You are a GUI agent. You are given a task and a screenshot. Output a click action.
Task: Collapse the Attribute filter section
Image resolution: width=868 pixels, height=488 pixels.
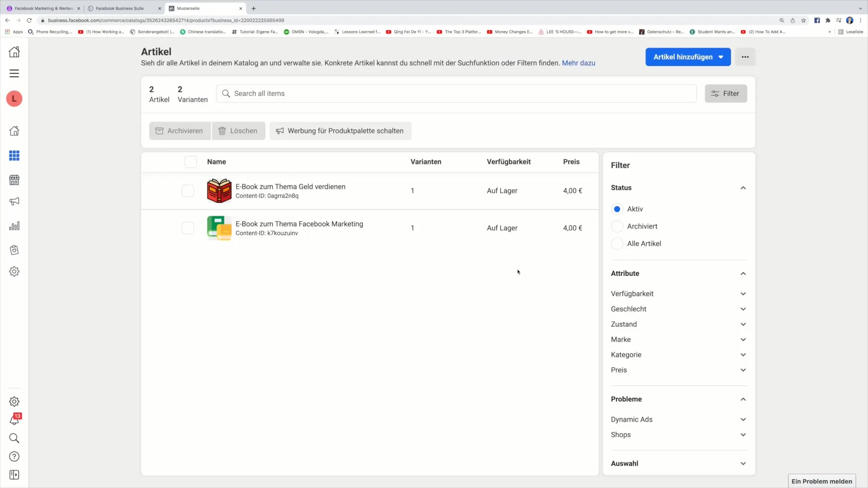click(x=743, y=273)
